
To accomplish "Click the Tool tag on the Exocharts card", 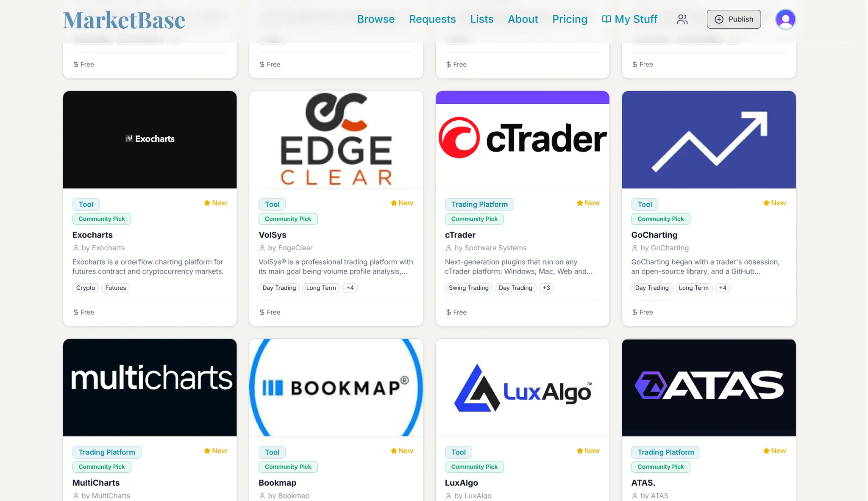I will (x=86, y=204).
